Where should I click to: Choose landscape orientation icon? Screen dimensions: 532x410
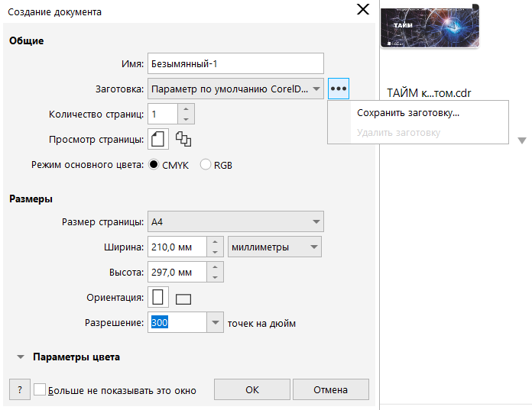(x=183, y=299)
